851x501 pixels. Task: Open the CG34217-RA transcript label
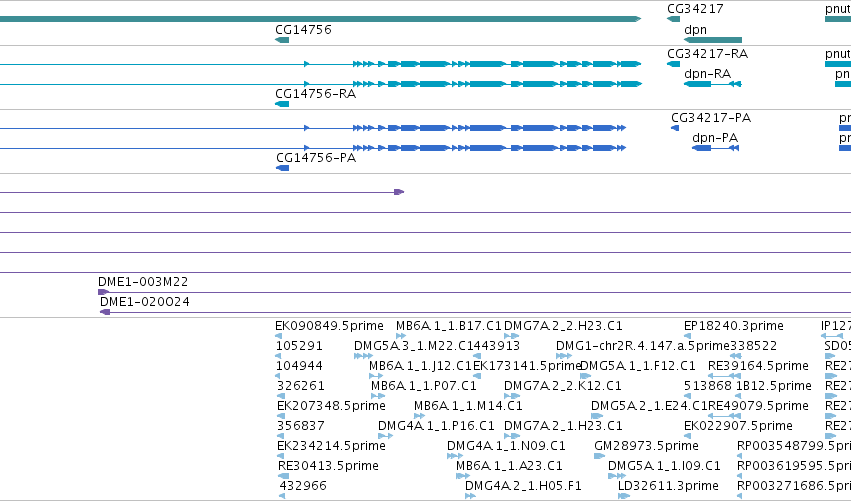pos(707,54)
